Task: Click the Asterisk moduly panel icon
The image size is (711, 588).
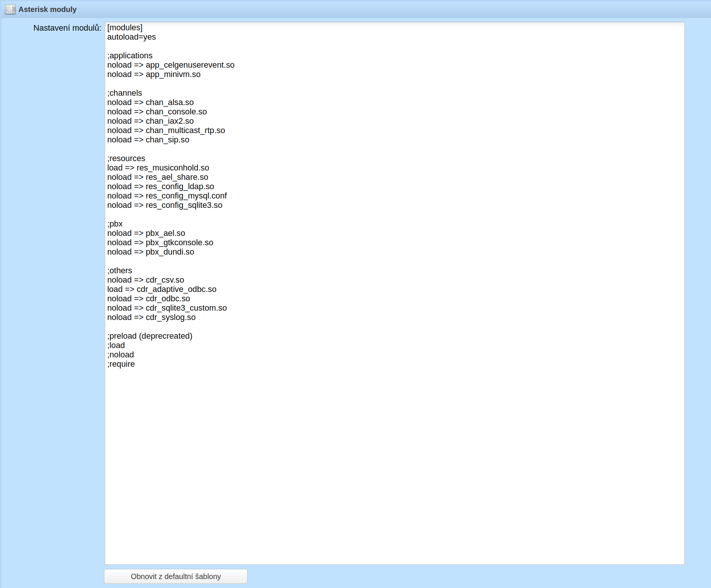Action: pos(10,9)
